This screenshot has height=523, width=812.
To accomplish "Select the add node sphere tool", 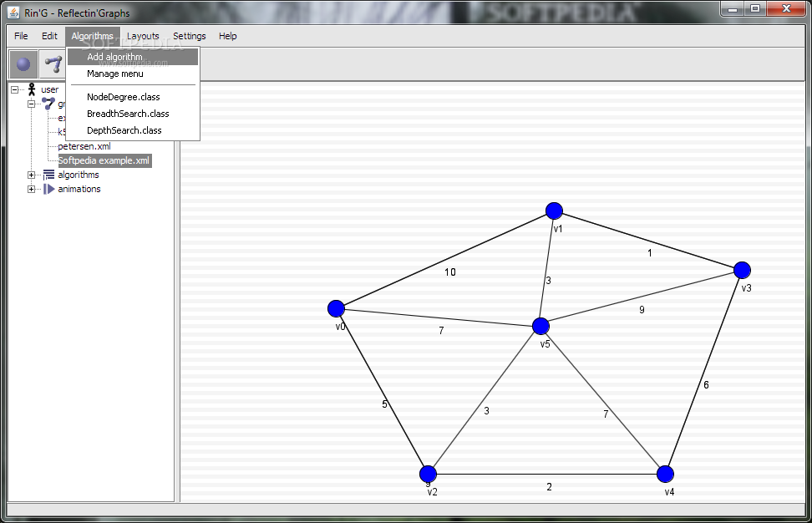I will (x=23, y=64).
